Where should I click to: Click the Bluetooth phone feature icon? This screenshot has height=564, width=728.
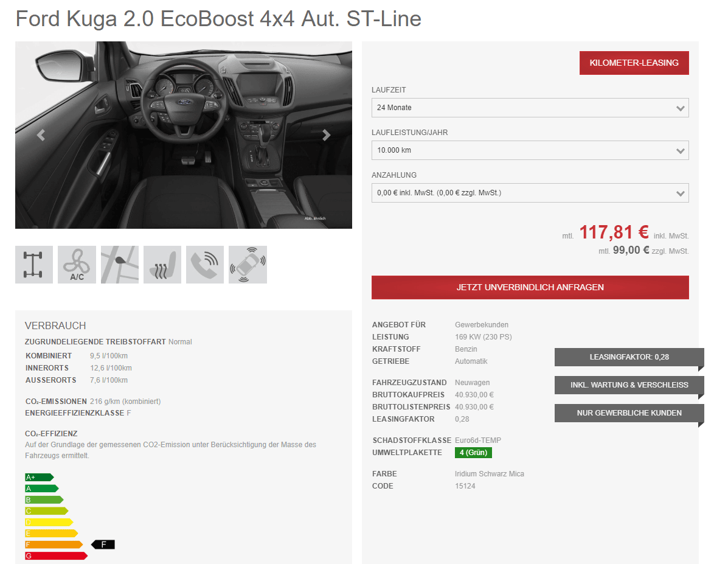pos(205,264)
